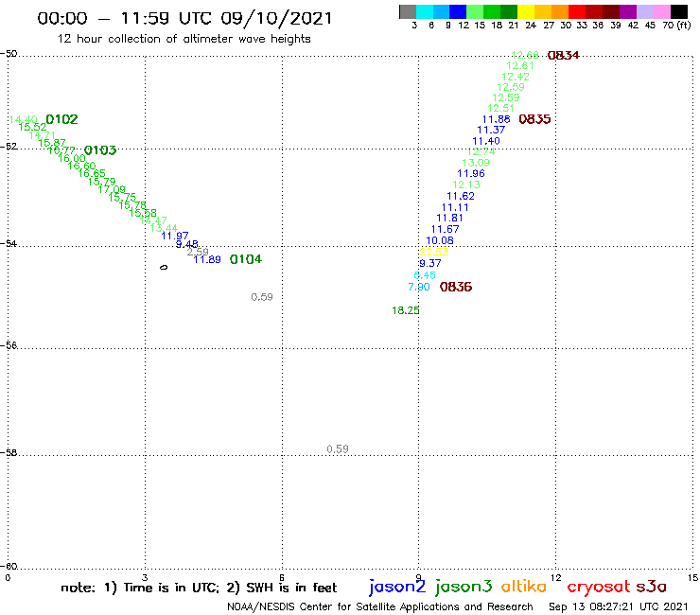Click the '70 (ft)' legend label

point(676,26)
